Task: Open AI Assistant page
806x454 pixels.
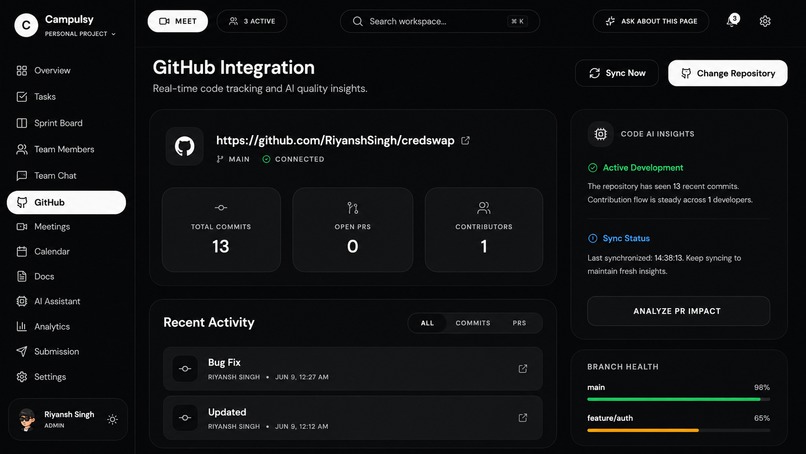Action: tap(48, 301)
